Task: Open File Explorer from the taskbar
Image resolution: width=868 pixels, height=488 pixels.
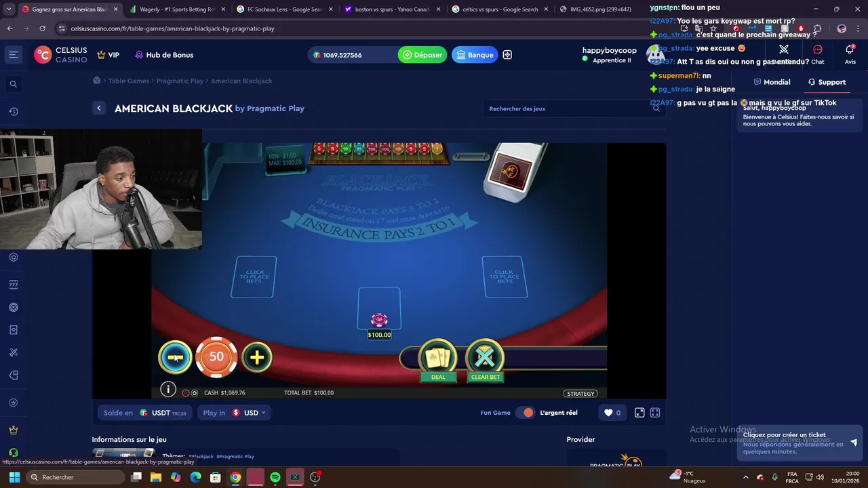Action: pos(155,477)
